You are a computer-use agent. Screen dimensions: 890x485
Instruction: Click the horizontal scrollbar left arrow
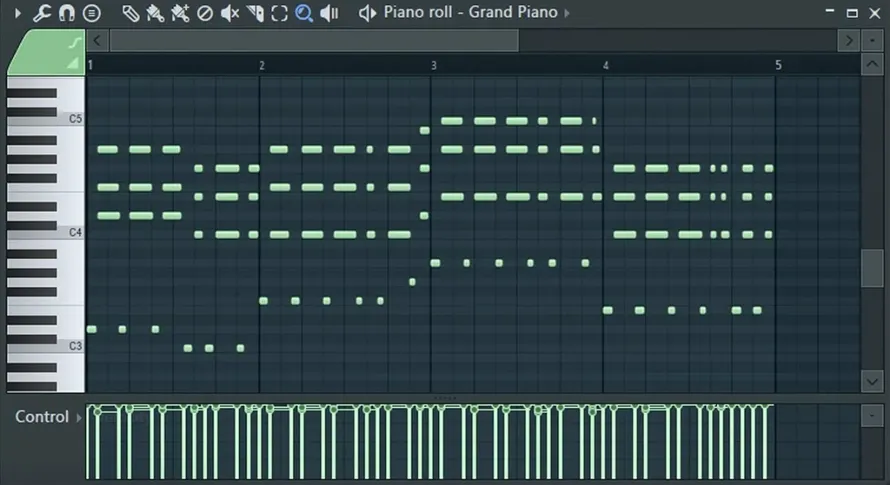[x=97, y=40]
